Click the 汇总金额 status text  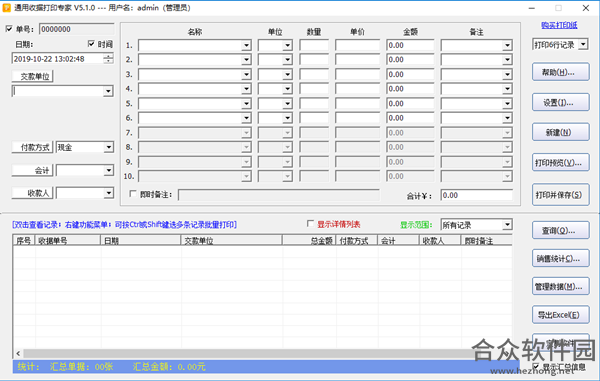click(x=169, y=367)
